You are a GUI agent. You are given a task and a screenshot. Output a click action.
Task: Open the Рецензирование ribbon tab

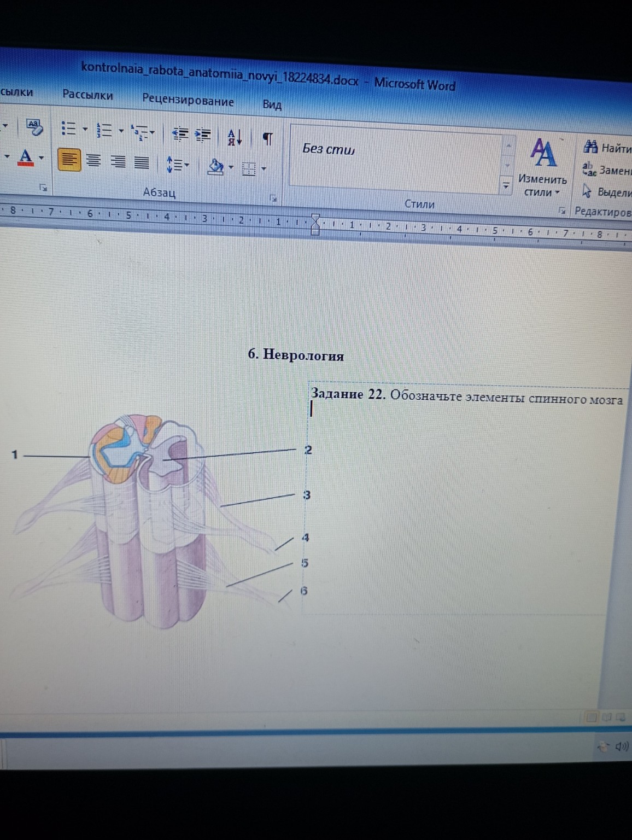point(188,101)
